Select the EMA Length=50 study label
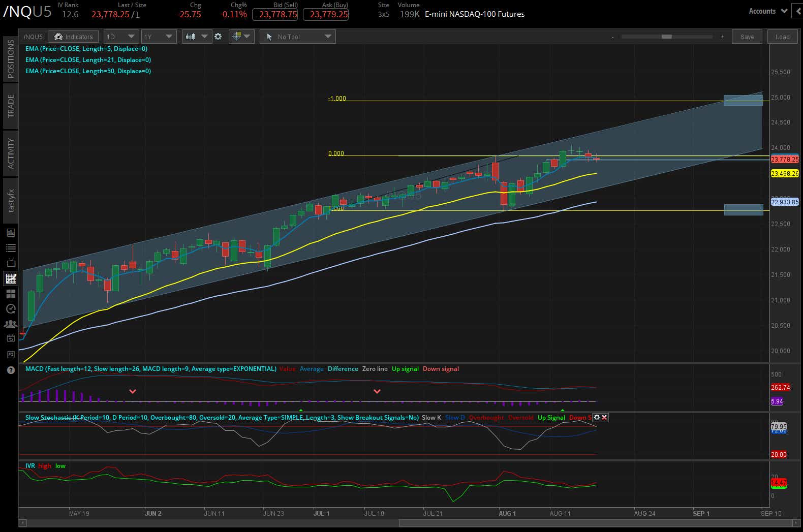 coord(88,71)
